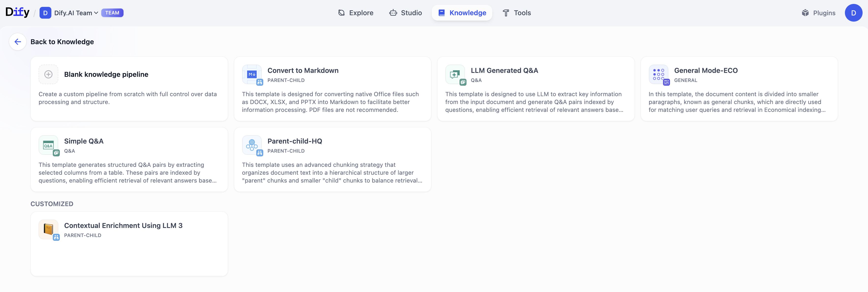Open the user account avatar menu

853,13
